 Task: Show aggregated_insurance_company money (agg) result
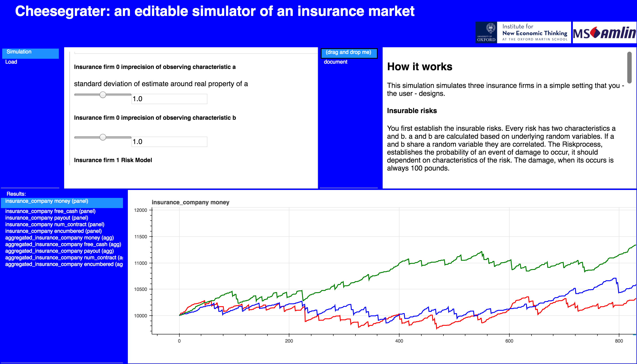click(x=59, y=238)
